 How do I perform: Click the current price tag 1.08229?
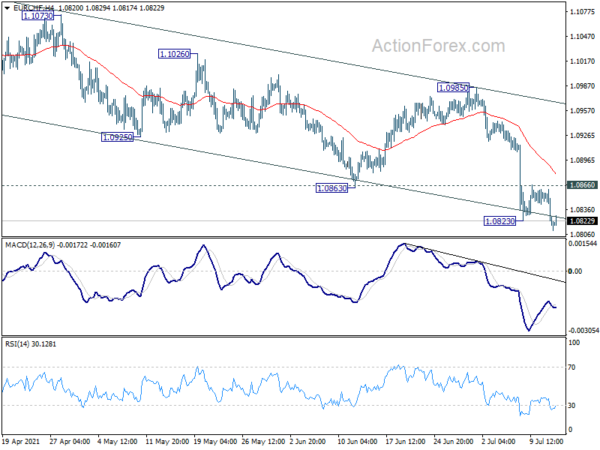tap(582, 221)
